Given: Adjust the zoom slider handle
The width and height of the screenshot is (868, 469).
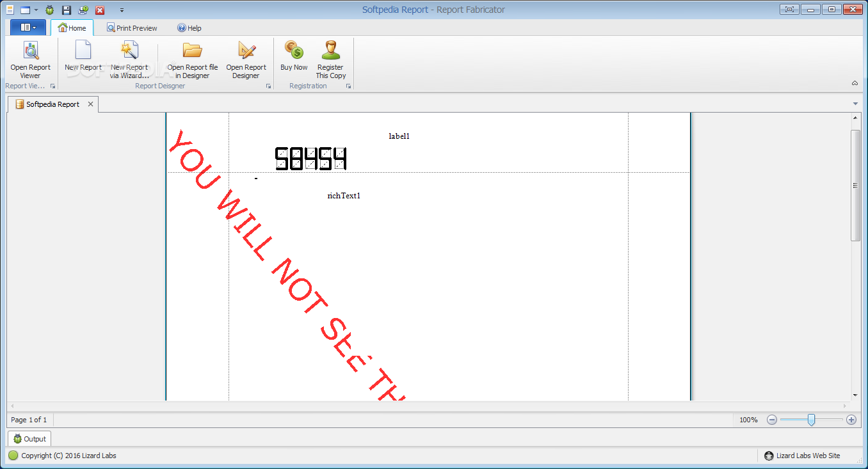Looking at the screenshot, I should point(811,420).
